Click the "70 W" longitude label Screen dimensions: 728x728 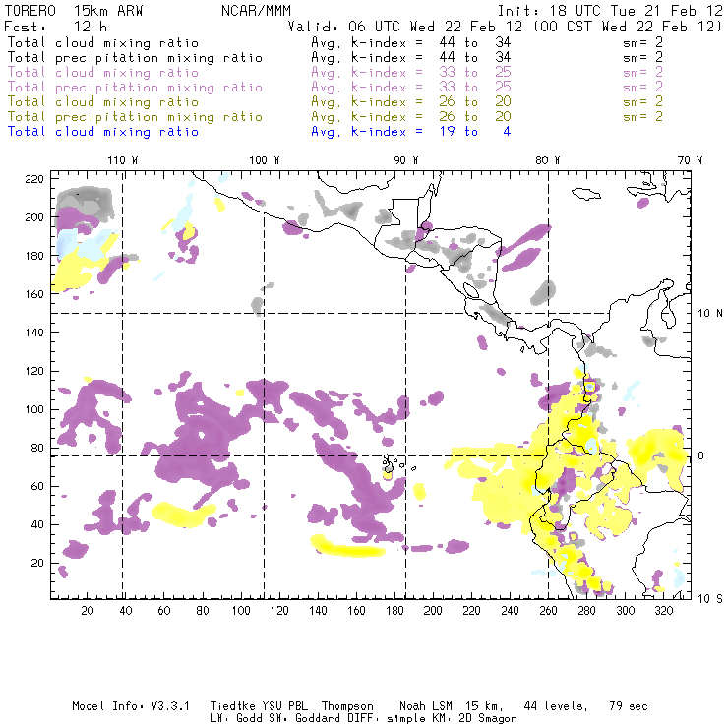690,160
